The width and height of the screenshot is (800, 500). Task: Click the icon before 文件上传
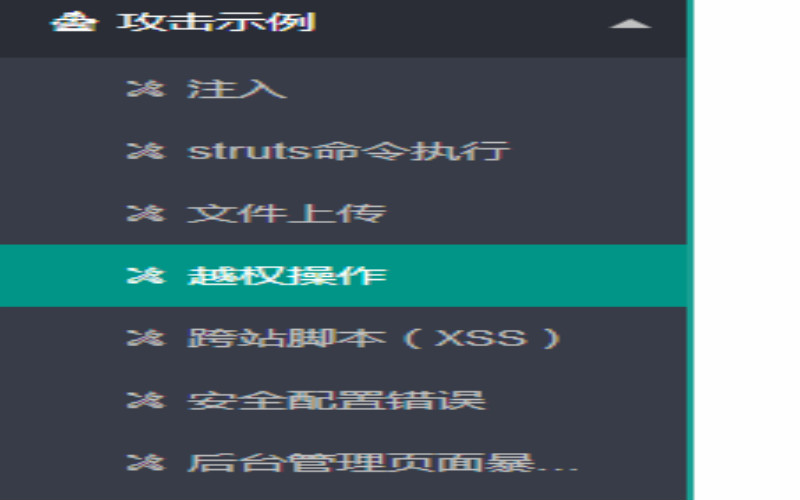coord(146,213)
